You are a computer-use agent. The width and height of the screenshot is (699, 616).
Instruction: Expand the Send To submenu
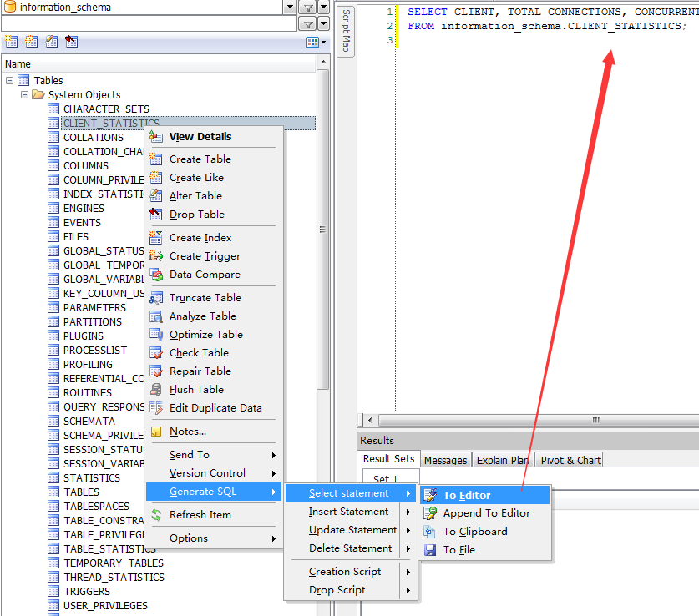(x=213, y=455)
